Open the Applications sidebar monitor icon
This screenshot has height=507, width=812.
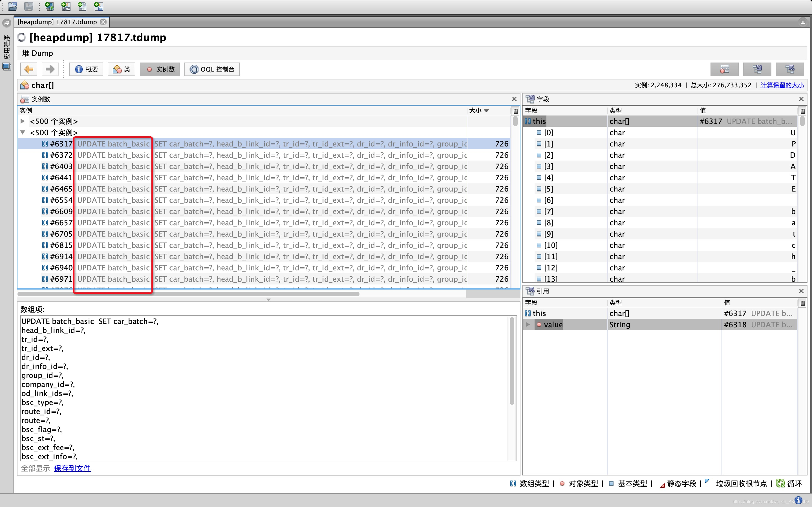(6, 66)
